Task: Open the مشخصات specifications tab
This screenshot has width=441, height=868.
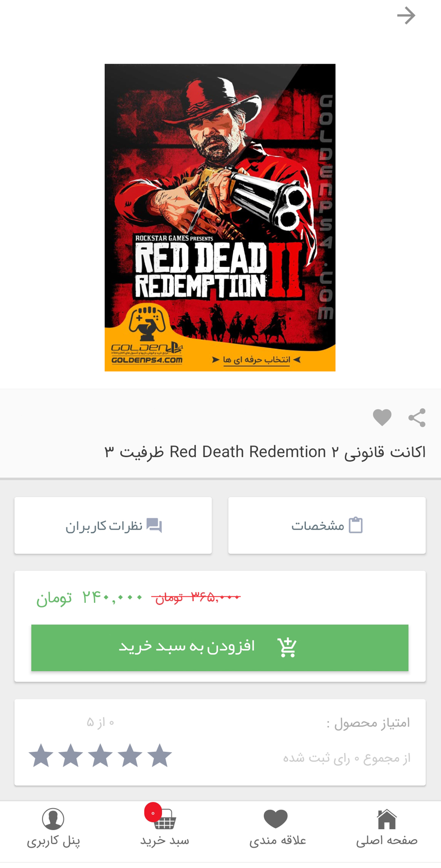Action: tap(327, 525)
